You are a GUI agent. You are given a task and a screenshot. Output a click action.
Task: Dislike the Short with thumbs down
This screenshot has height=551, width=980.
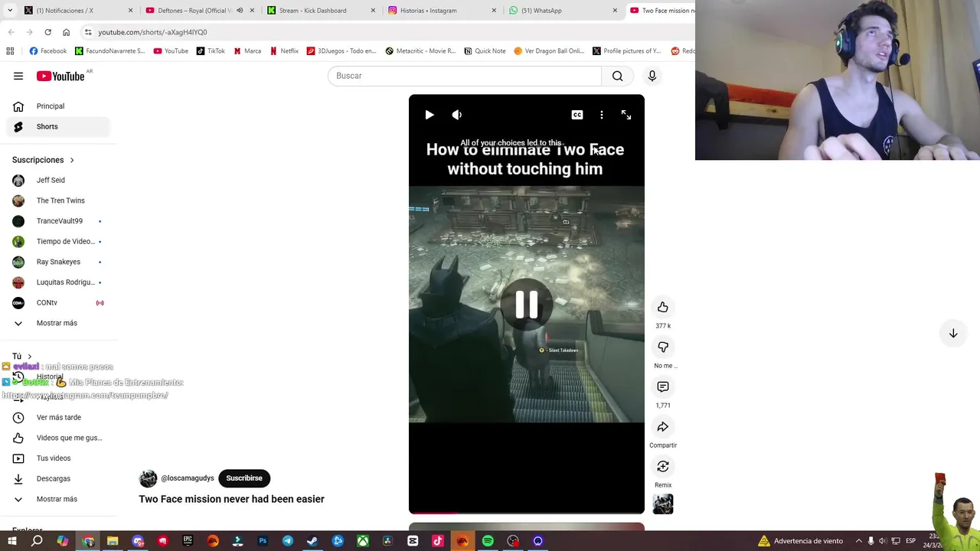(x=663, y=347)
